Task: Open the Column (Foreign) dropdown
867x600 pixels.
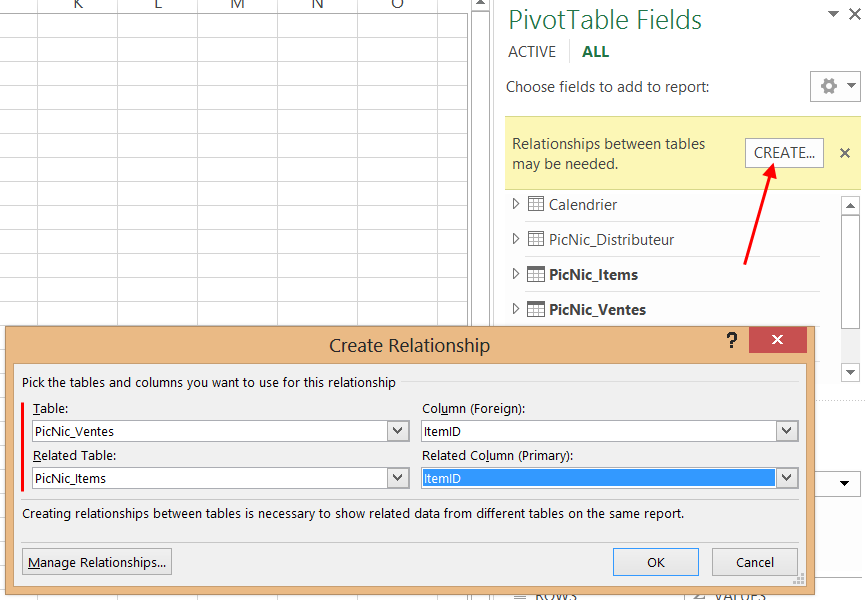Action: pyautogui.click(x=787, y=431)
